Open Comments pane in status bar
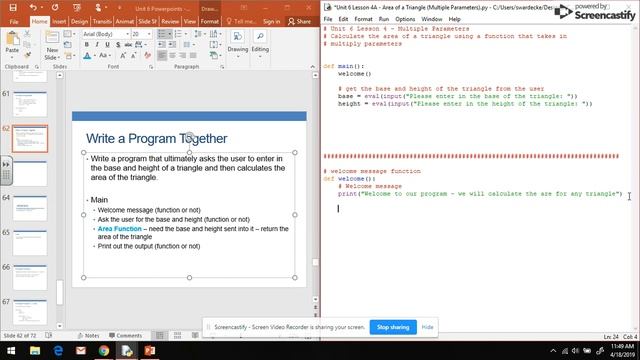Viewport: 640px width, 360px height. [x=126, y=336]
